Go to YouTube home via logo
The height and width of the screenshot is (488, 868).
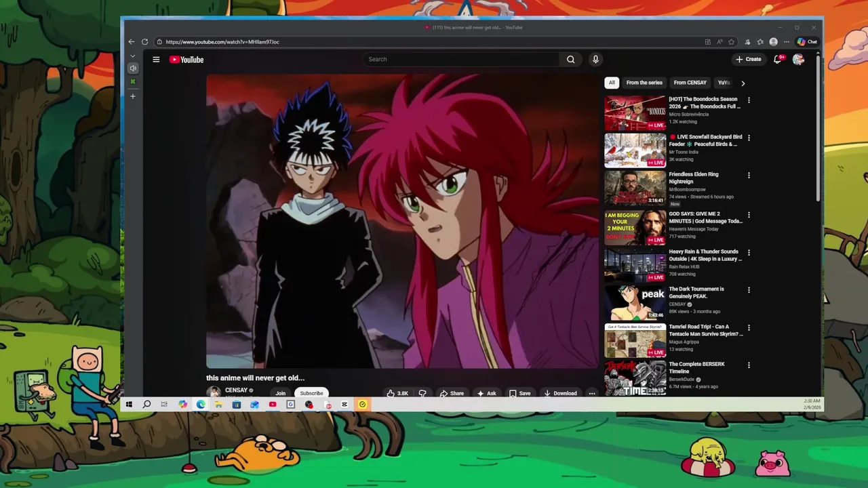[186, 60]
